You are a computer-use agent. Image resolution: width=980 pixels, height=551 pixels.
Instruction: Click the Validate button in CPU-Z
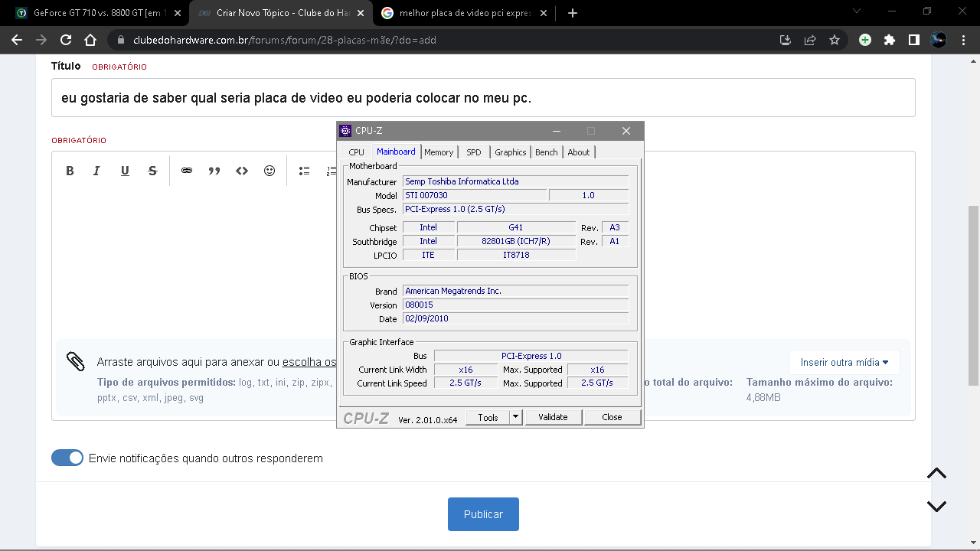tap(553, 417)
